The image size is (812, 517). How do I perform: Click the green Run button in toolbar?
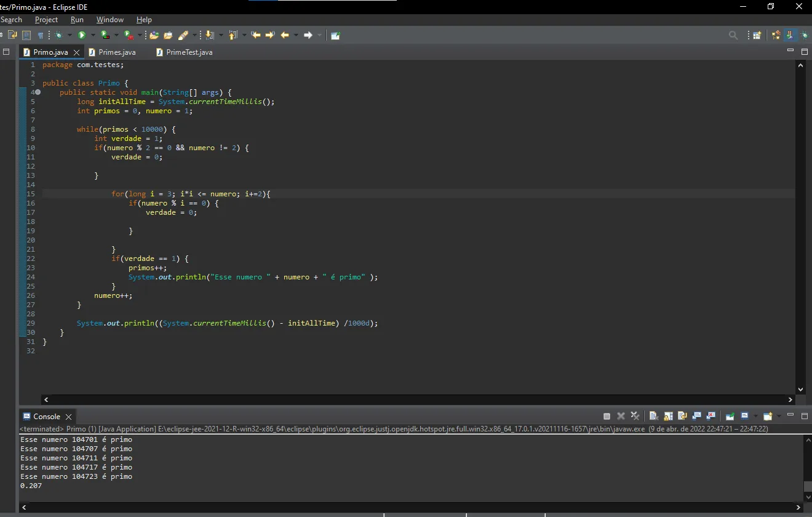[81, 35]
